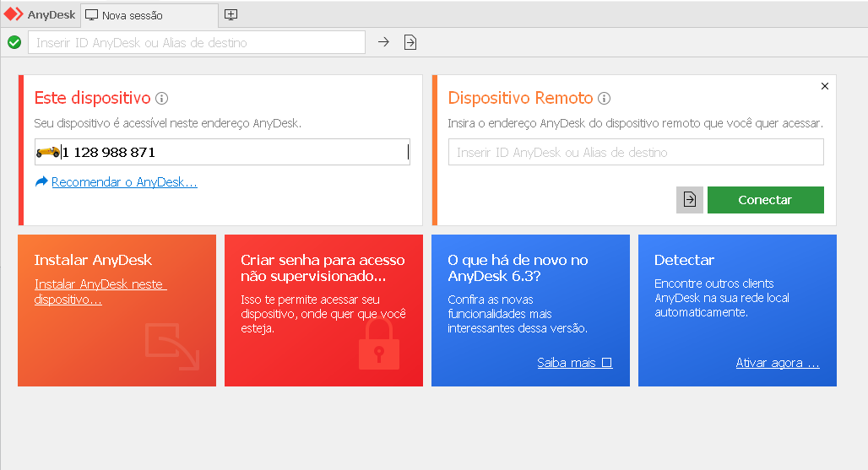The width and height of the screenshot is (868, 470).
Task: Click the green connection status checkmark
Action: point(14,42)
